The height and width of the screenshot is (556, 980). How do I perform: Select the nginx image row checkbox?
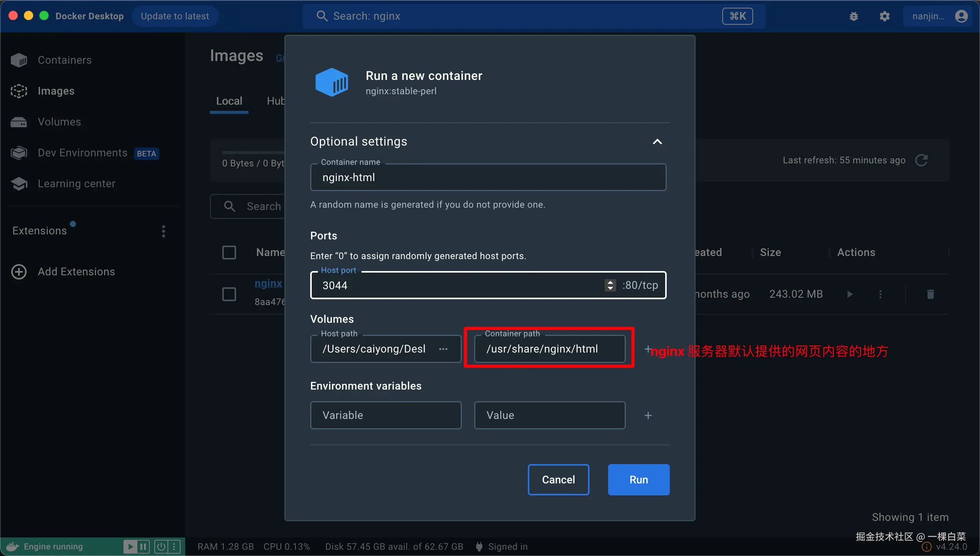pyautogui.click(x=229, y=294)
